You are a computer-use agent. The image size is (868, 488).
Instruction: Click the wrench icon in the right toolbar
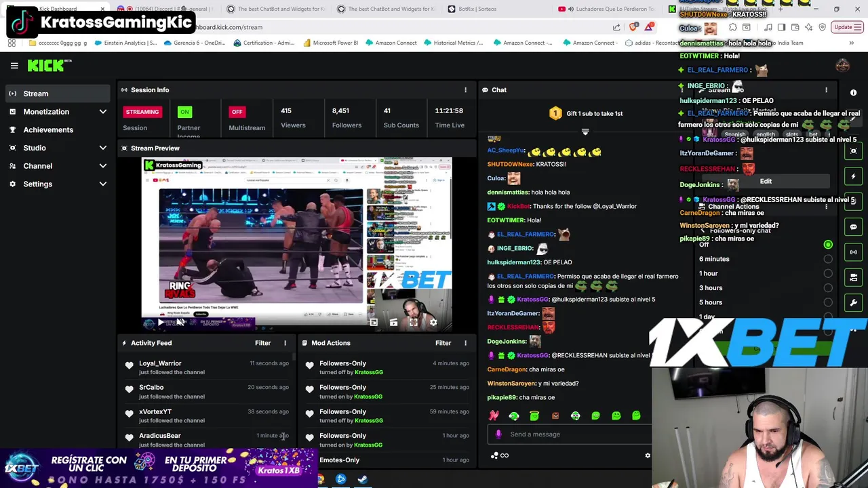pyautogui.click(x=854, y=303)
